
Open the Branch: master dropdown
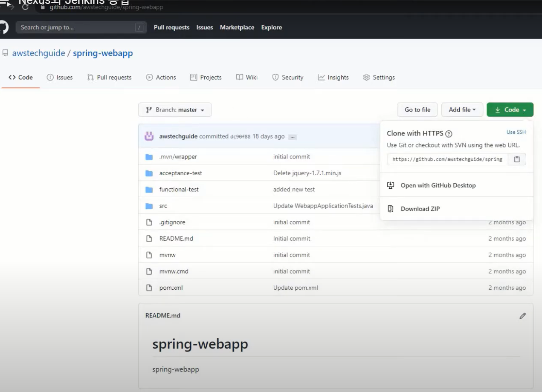click(175, 110)
